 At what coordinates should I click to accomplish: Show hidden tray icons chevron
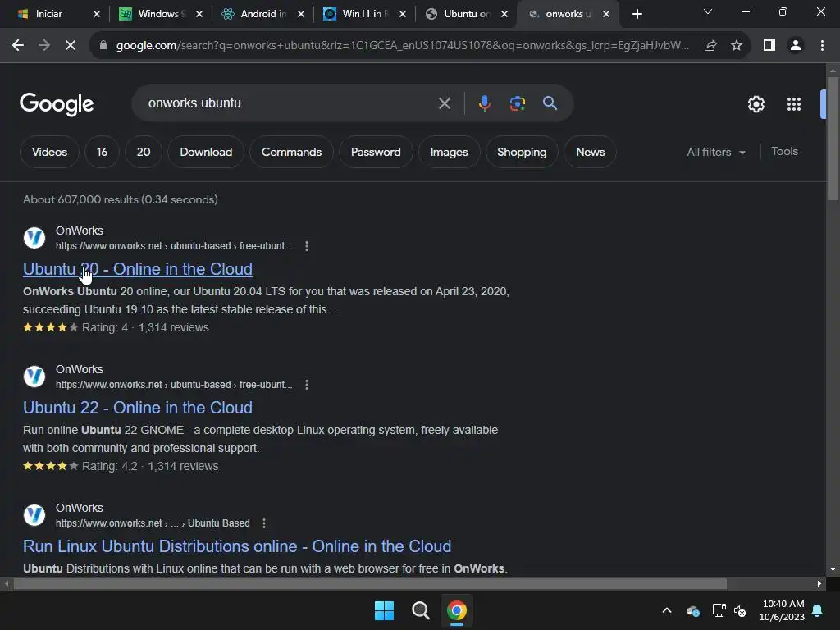667,610
